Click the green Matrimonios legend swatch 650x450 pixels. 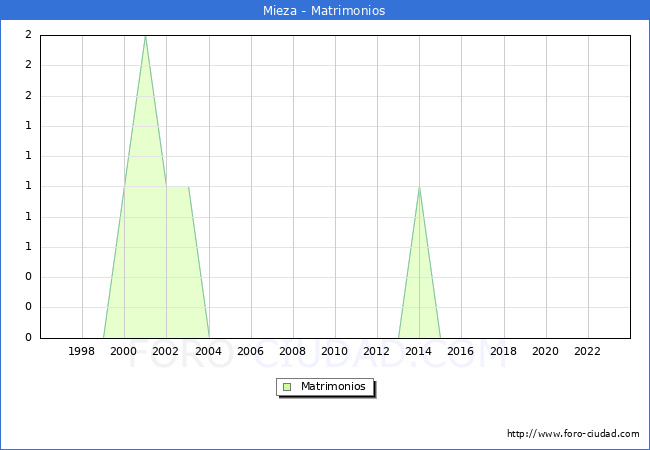click(x=287, y=387)
